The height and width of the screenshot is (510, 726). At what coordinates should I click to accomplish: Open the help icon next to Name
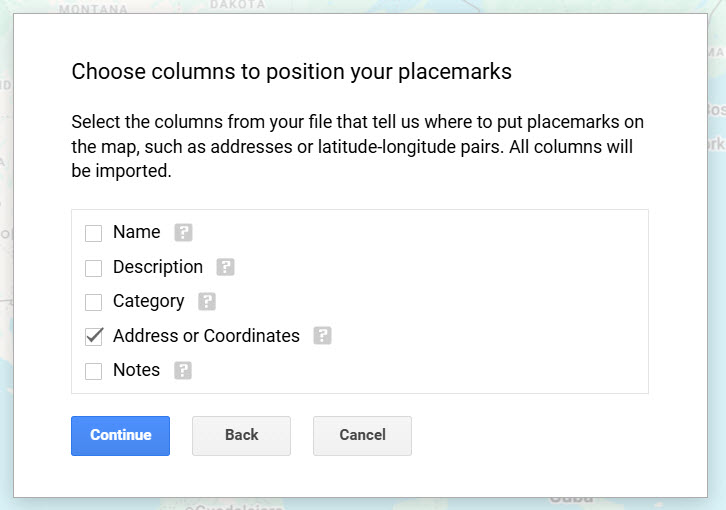(x=183, y=233)
